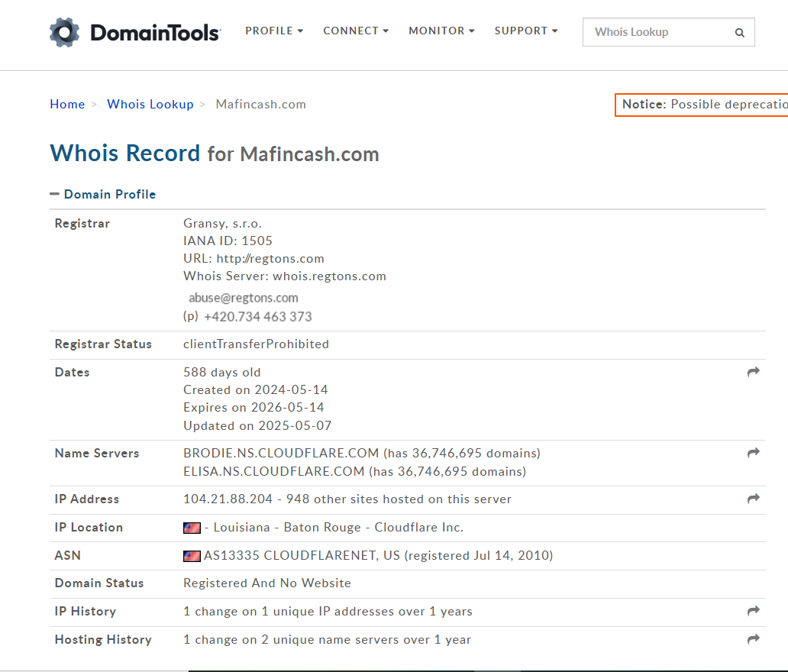Viewport: 788px width, 672px height.
Task: Click the Dates row label
Action: point(72,372)
